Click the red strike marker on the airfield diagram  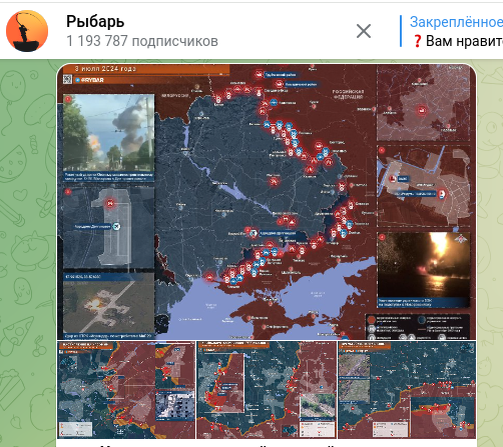(x=110, y=203)
